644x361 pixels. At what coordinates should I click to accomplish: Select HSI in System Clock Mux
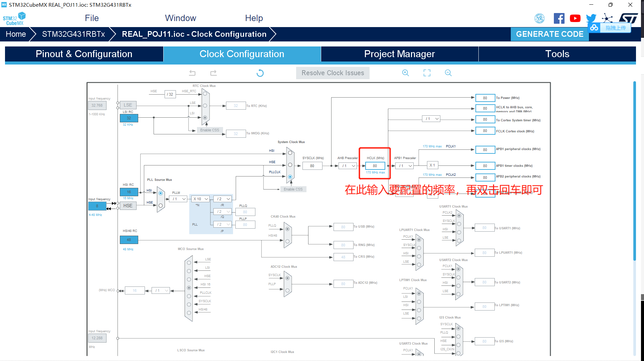click(x=290, y=153)
